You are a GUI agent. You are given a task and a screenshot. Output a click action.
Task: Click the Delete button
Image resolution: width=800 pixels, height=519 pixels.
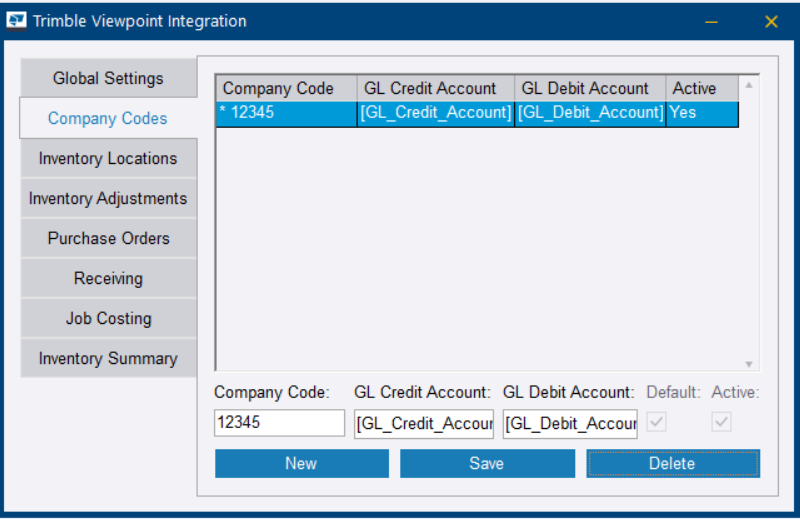click(672, 463)
